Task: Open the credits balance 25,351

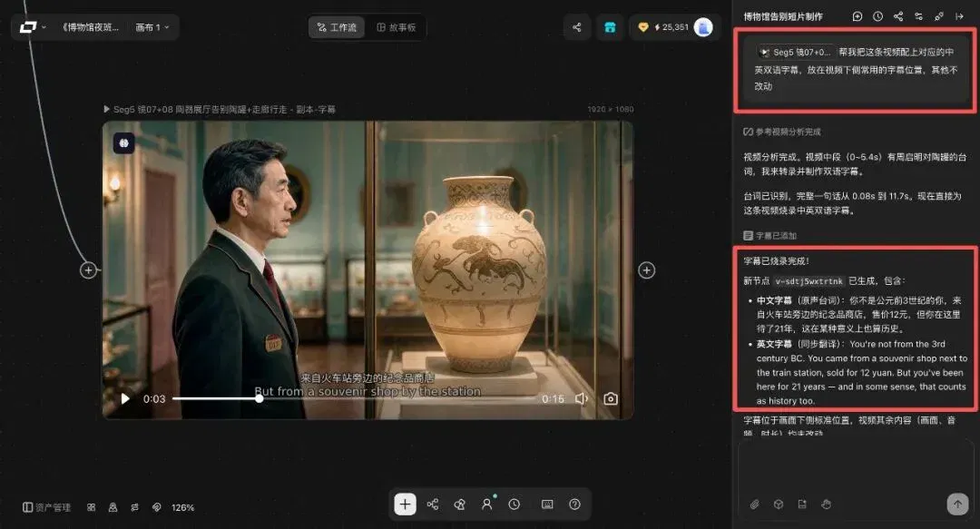Action: [663, 27]
